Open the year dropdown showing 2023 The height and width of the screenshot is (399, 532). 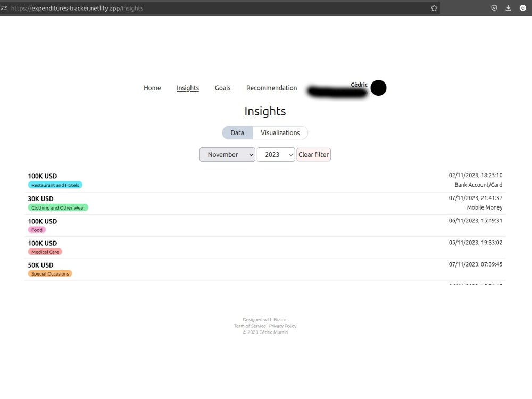(x=276, y=155)
